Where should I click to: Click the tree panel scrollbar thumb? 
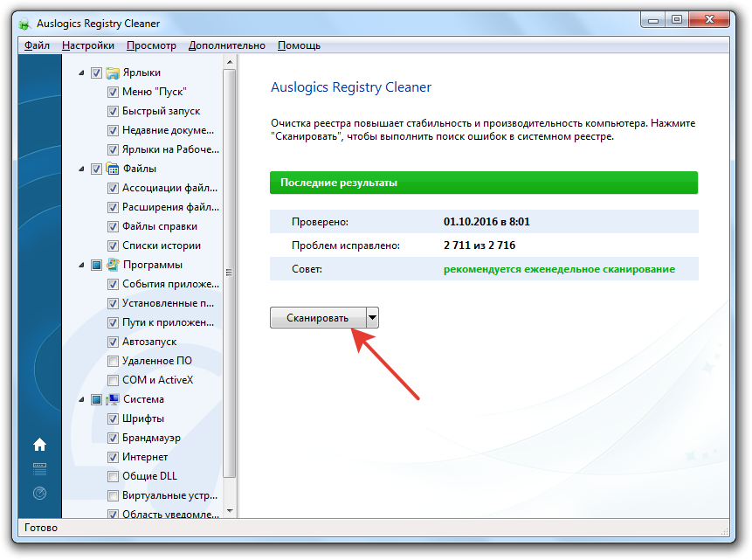(x=230, y=273)
